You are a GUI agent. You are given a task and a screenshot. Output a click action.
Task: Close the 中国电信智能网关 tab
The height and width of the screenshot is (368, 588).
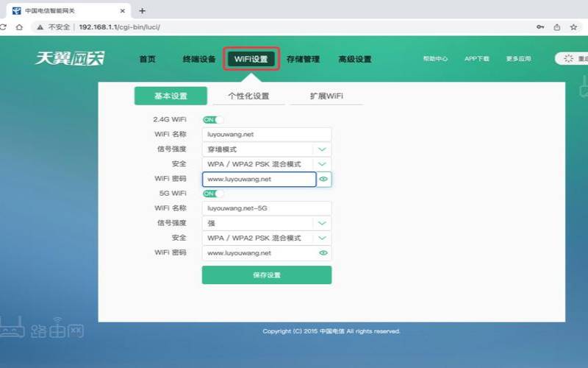122,11
